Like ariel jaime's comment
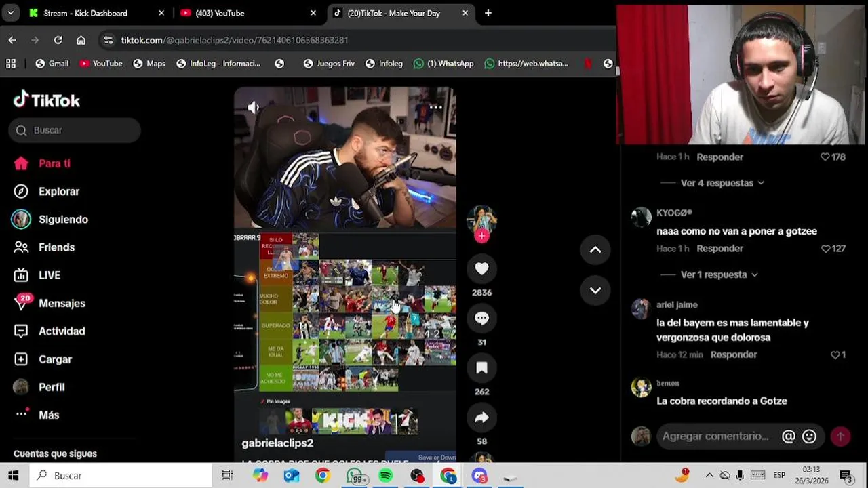Viewport: 868px width, 488px height. tap(835, 354)
